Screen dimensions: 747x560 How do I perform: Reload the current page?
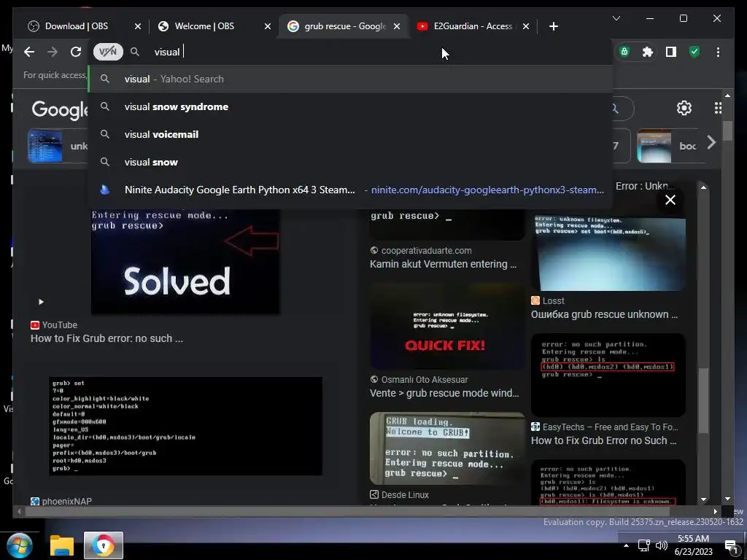76,52
